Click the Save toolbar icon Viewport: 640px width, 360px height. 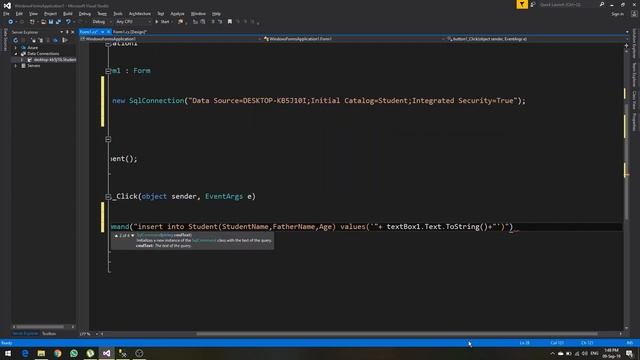tap(51, 22)
